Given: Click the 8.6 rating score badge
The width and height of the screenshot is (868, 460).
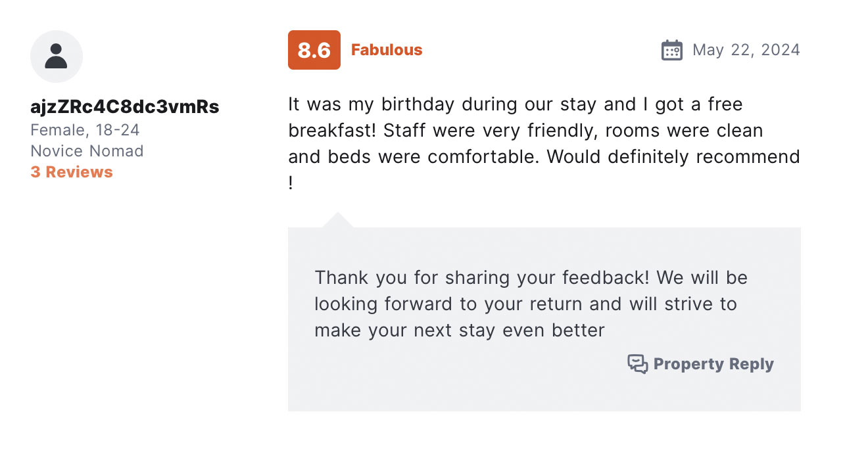Looking at the screenshot, I should [314, 50].
